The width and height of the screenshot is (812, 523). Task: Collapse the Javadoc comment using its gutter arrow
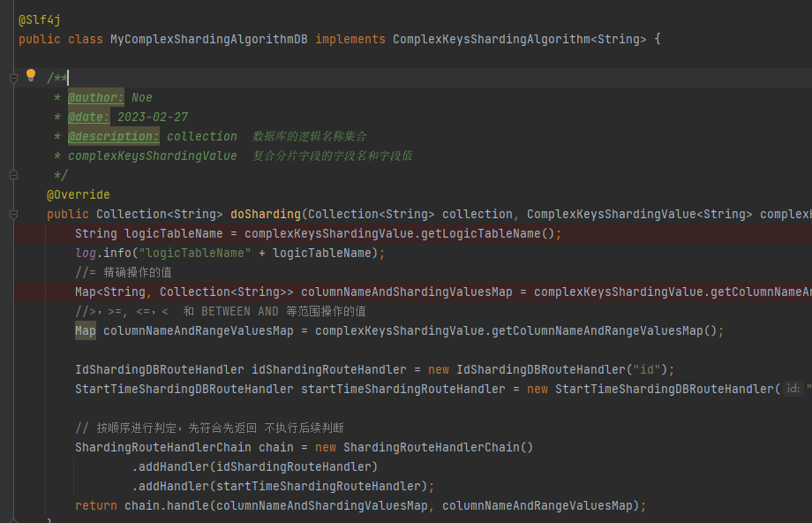12,78
